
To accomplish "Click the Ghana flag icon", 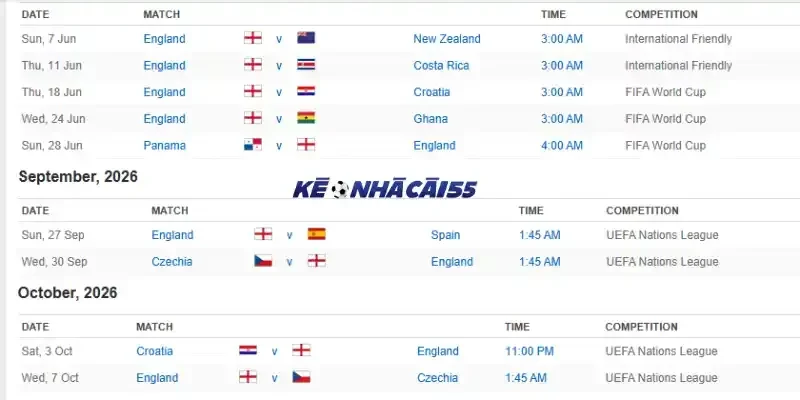I will tap(306, 118).
